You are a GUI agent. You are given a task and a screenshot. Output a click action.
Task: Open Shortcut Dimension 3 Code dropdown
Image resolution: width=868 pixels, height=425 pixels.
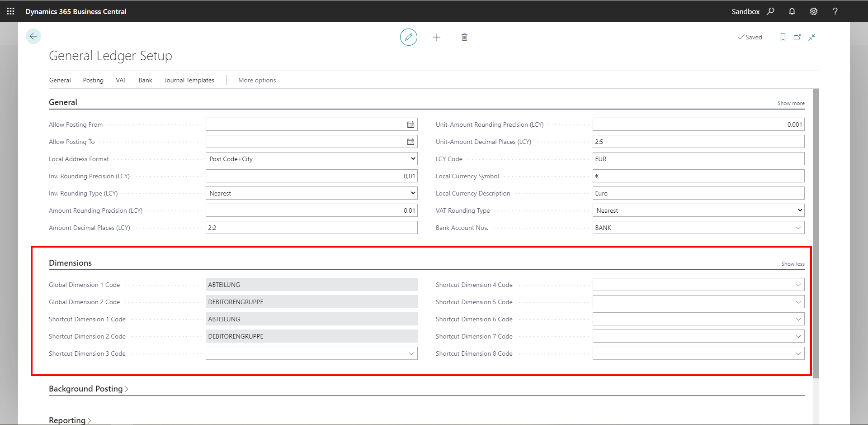pyautogui.click(x=411, y=353)
